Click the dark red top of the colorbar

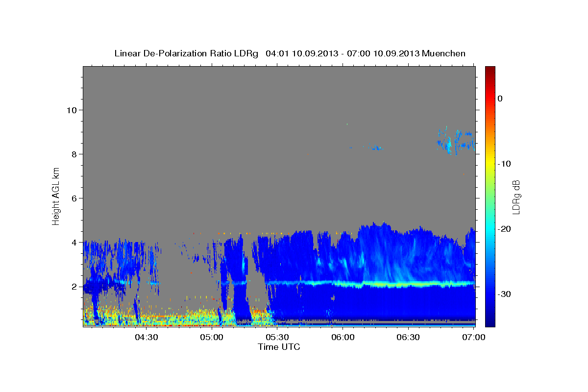490,70
